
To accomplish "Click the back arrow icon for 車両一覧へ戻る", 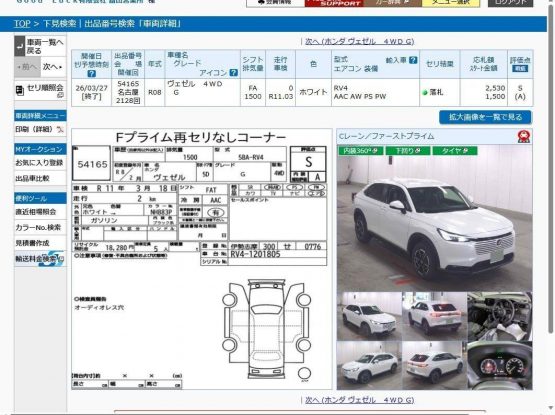I will [x=20, y=46].
